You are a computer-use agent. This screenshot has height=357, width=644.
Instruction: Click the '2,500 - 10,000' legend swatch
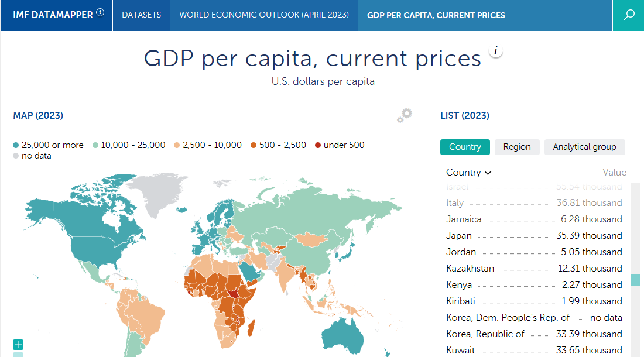pyautogui.click(x=177, y=145)
